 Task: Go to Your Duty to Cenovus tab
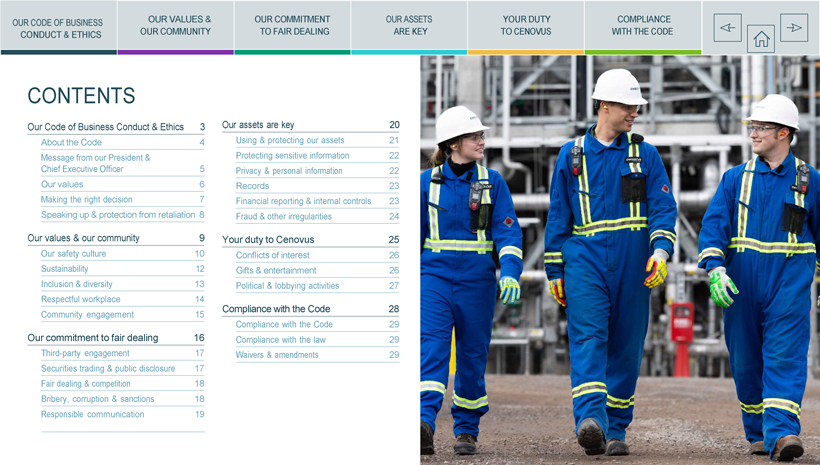tap(526, 26)
